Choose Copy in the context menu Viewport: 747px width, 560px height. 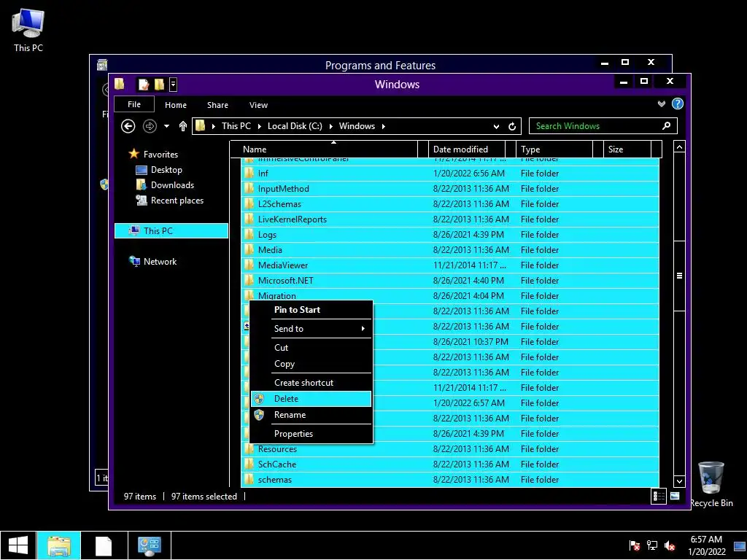tap(311, 364)
